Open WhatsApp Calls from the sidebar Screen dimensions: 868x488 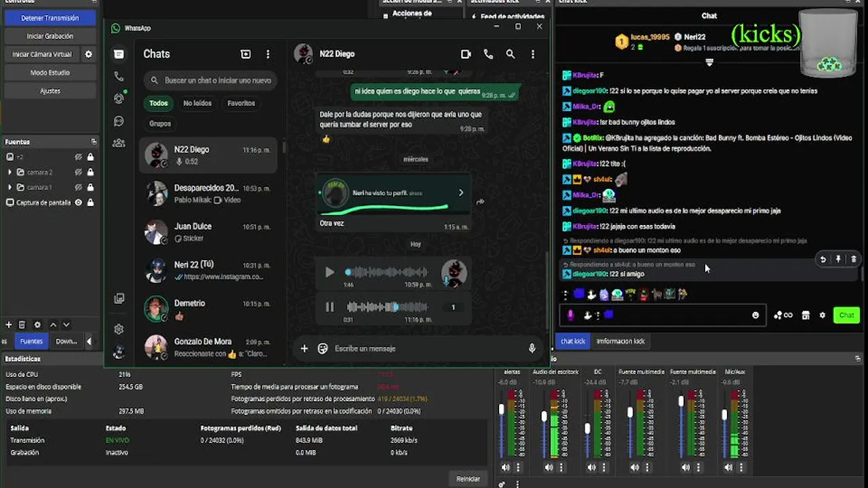pos(119,77)
